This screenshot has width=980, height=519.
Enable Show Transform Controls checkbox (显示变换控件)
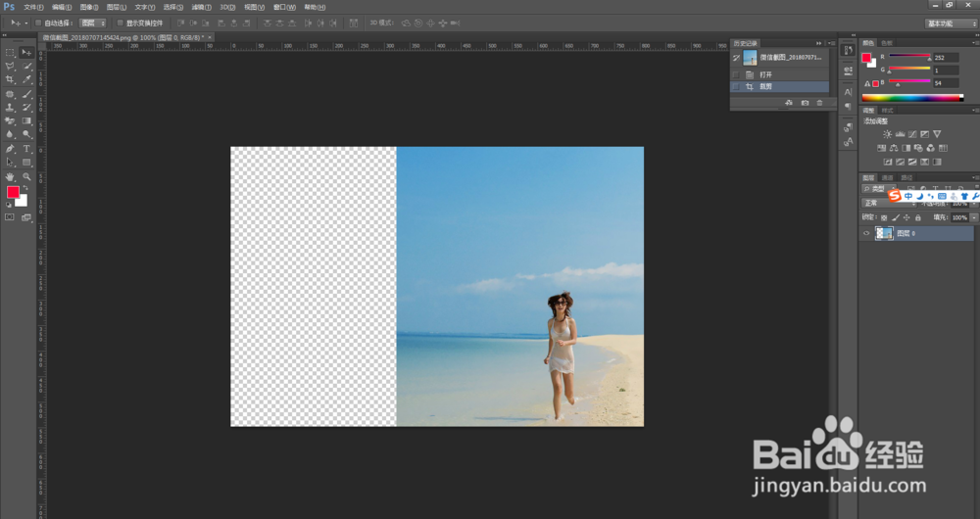tap(120, 24)
